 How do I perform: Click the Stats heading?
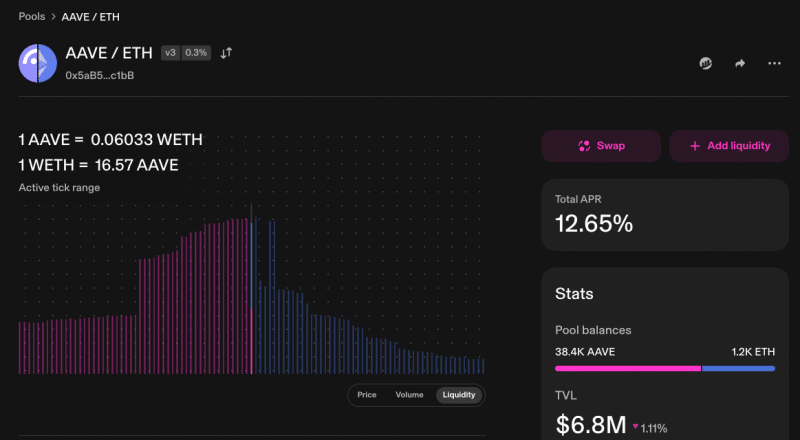click(x=574, y=294)
